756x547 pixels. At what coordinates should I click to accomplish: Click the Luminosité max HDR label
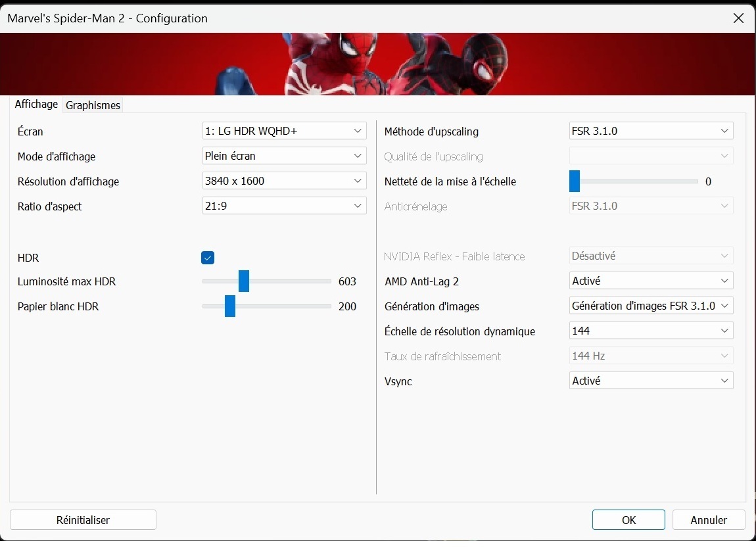pyautogui.click(x=66, y=281)
